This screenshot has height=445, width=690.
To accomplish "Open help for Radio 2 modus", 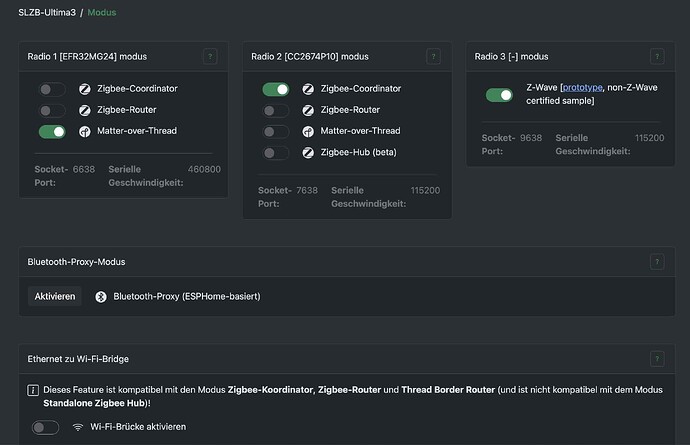I will pyautogui.click(x=433, y=57).
